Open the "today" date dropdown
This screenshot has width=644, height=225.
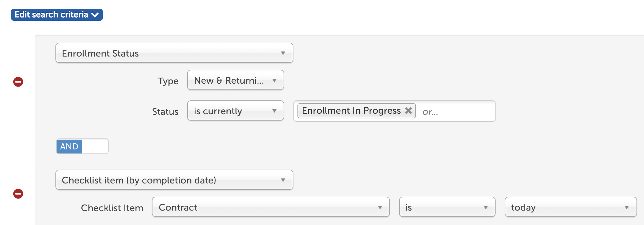(x=571, y=207)
